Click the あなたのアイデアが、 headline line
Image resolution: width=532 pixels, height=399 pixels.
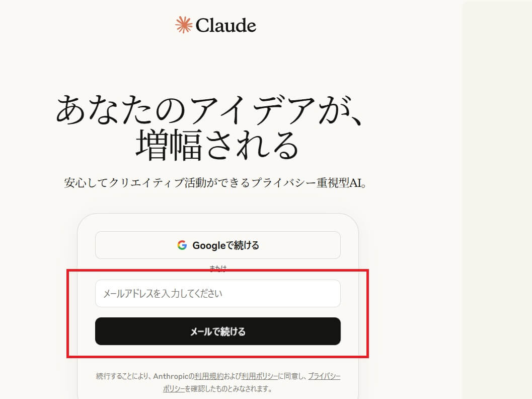point(210,110)
